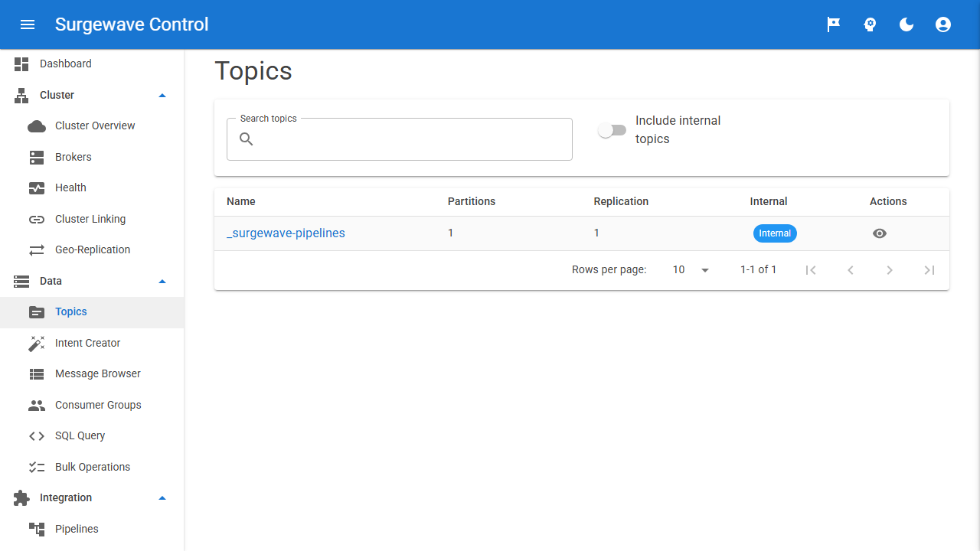Click the Partitions column header

(472, 202)
